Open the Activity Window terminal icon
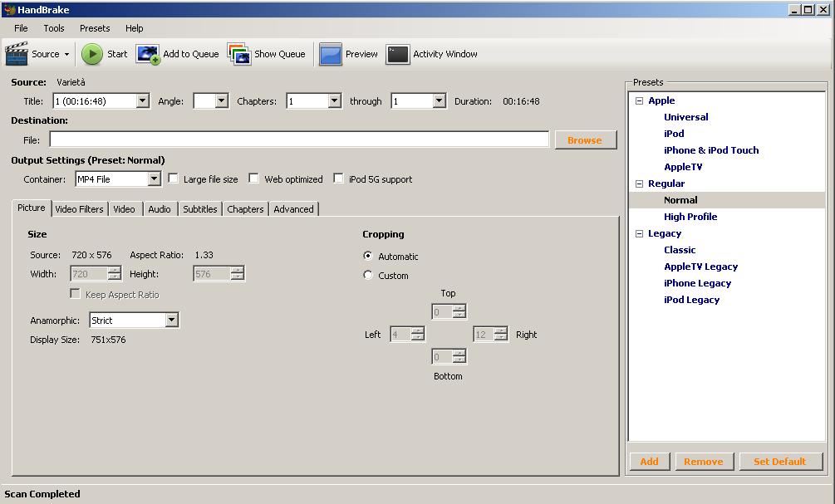Viewport: 835px width, 504px height. tap(398, 54)
